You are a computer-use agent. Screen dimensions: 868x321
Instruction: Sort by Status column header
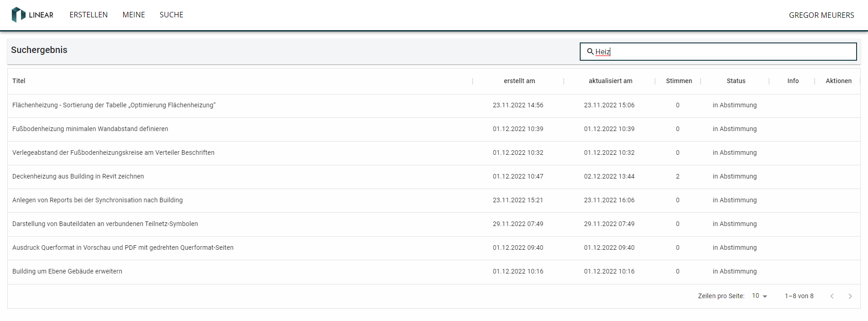[x=736, y=81]
